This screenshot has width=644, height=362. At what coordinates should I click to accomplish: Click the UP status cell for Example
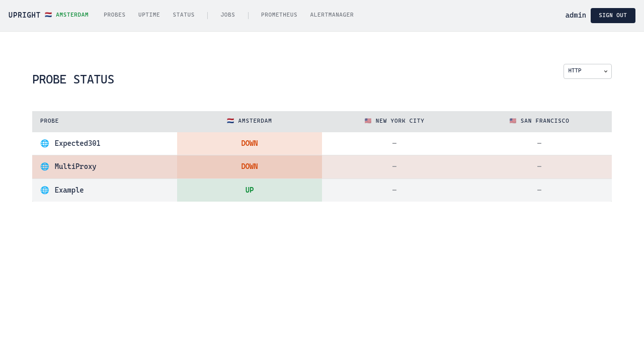(x=249, y=190)
